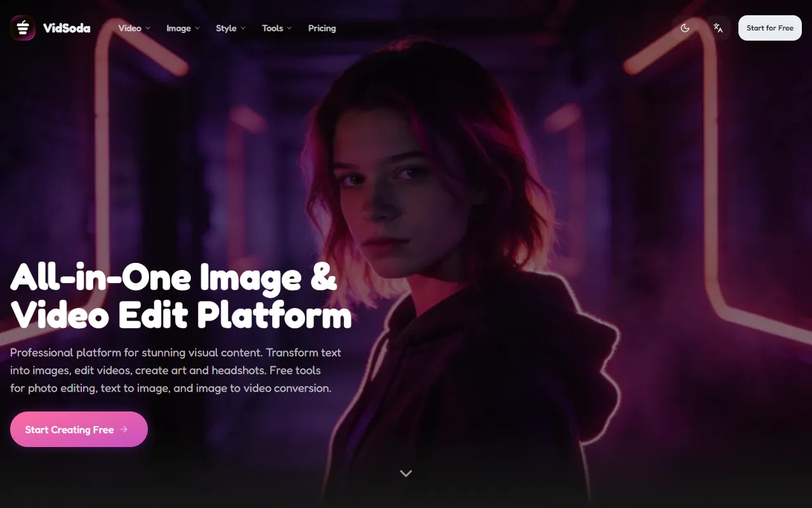This screenshot has height=508, width=812.
Task: Click the VidSoda logo icon
Action: [x=23, y=28]
